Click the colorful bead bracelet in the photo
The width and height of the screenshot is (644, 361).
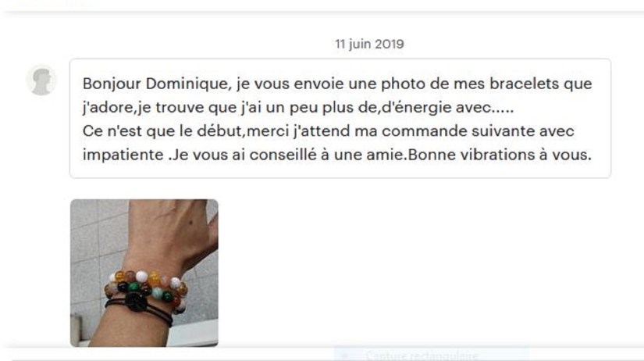(x=148, y=288)
